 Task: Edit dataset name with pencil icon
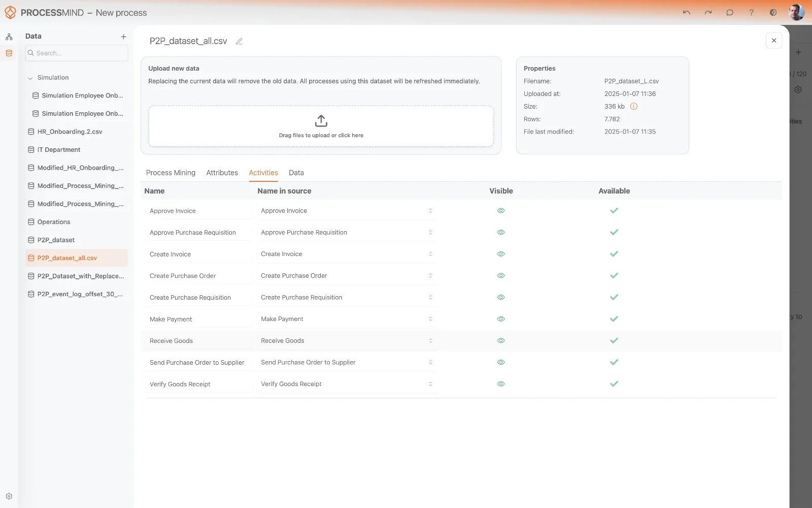pyautogui.click(x=239, y=42)
